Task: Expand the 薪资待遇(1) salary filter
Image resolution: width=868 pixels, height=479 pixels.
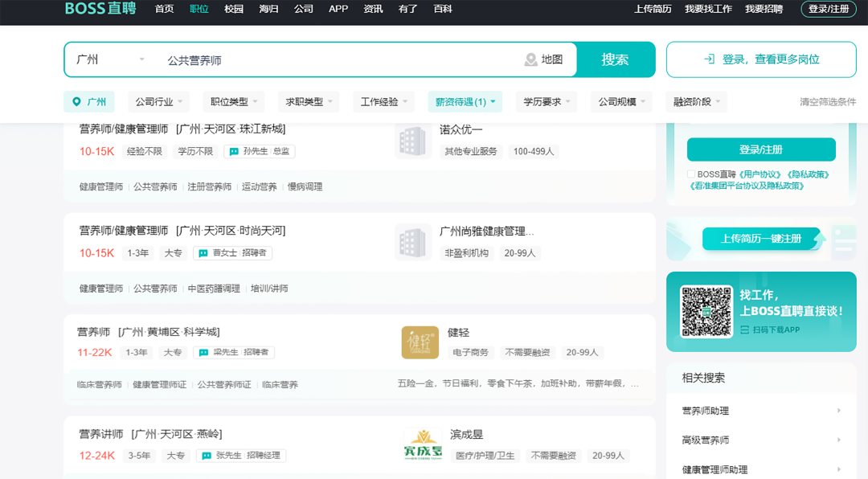Action: coord(465,102)
